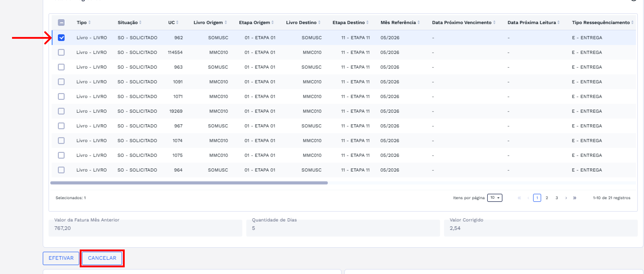Sort by Situação column arrows

(140, 22)
